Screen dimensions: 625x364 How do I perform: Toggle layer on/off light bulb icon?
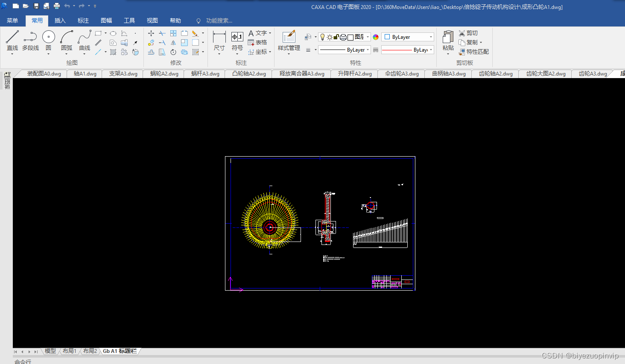click(323, 37)
